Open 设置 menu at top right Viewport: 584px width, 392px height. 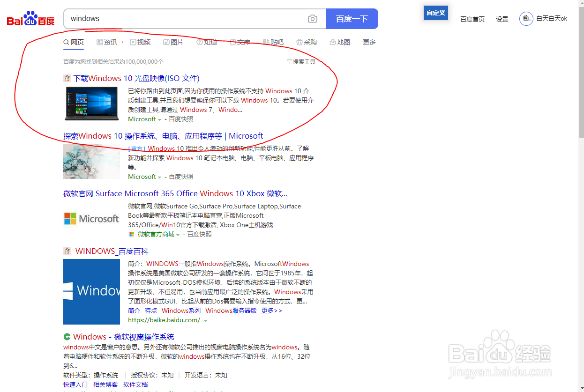coord(502,19)
